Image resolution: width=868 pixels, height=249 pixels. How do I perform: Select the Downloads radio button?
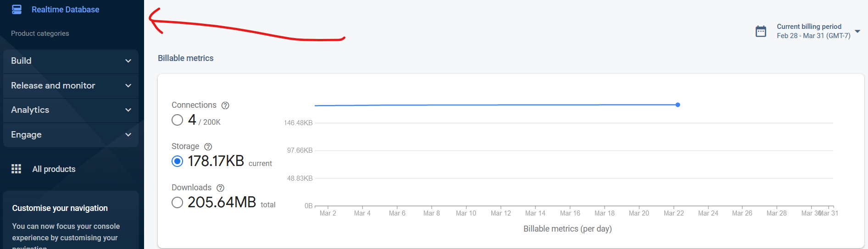(x=177, y=203)
